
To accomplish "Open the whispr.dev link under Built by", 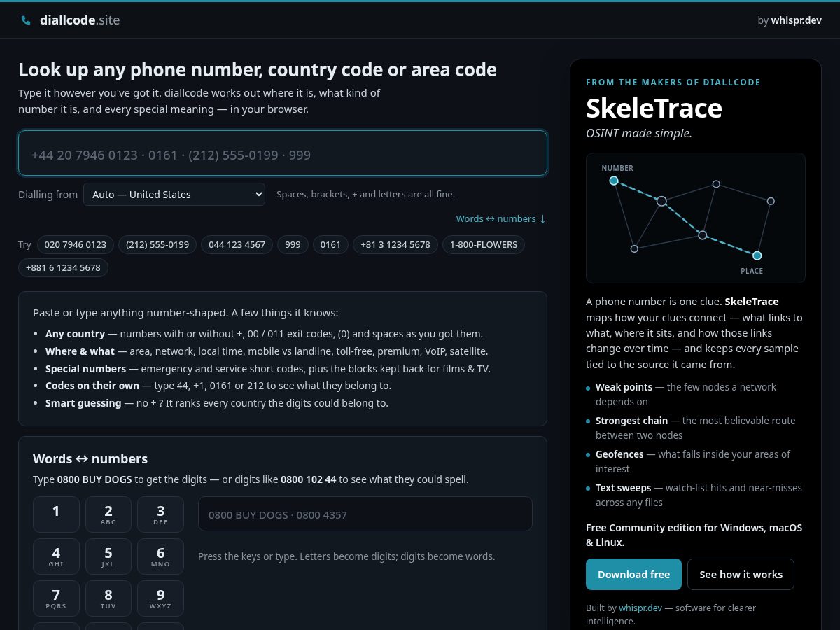I will point(640,608).
